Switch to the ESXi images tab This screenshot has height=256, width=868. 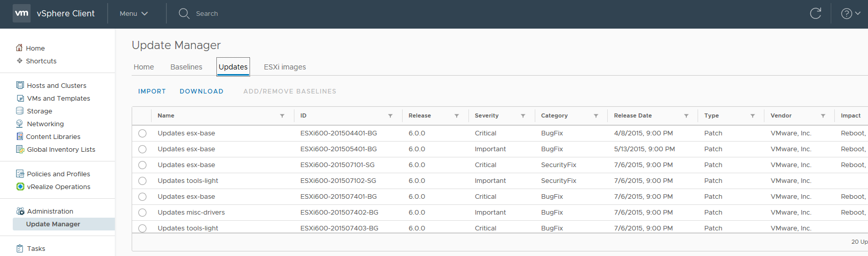[285, 67]
